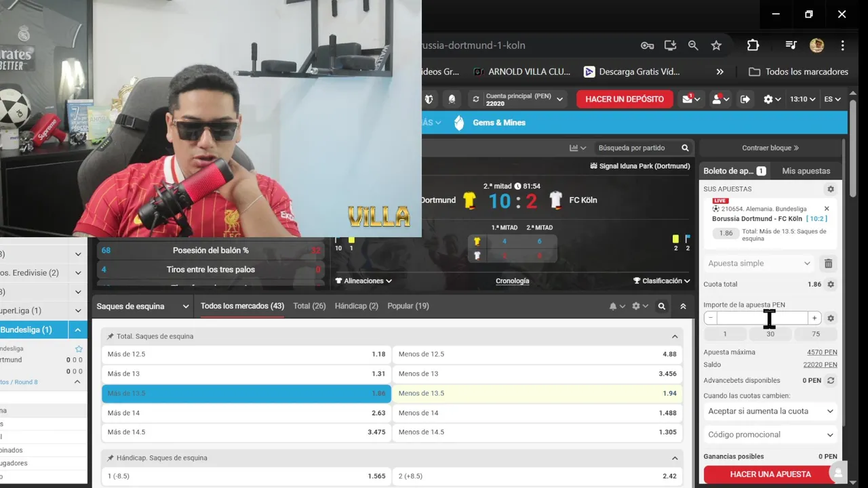Search markets with the magnifier icon
This screenshot has width=868, height=488.
[x=662, y=306]
